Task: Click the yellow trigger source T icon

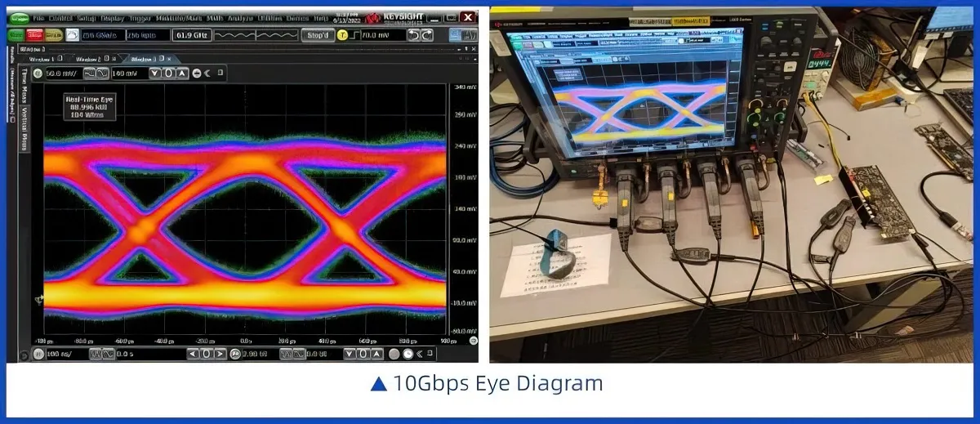Action: click(x=343, y=35)
